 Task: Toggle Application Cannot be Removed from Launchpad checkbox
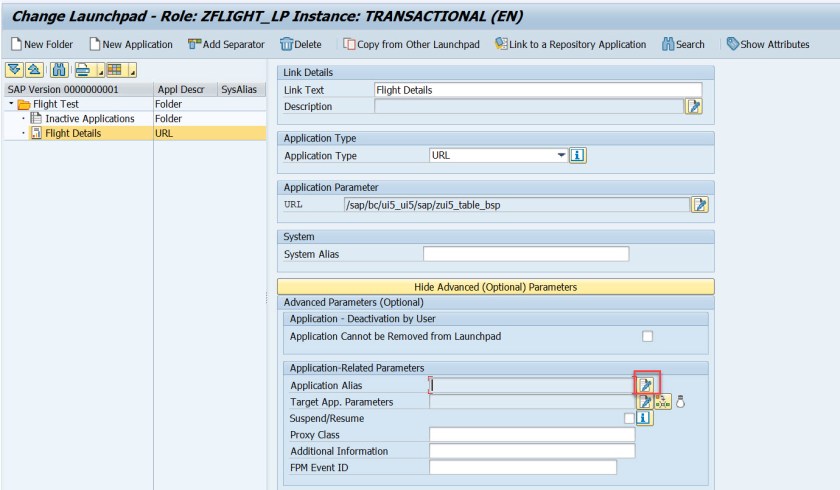point(647,336)
